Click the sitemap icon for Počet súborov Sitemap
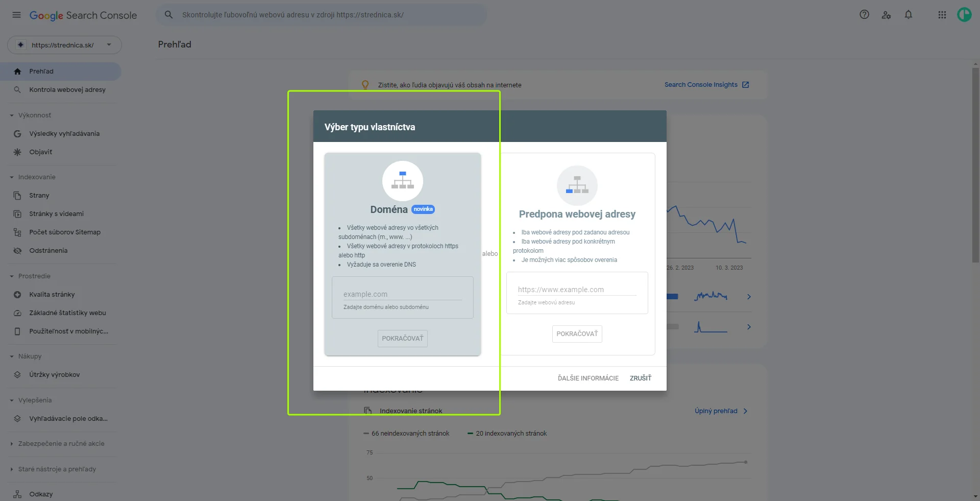Viewport: 980px width, 501px height. 17,232
